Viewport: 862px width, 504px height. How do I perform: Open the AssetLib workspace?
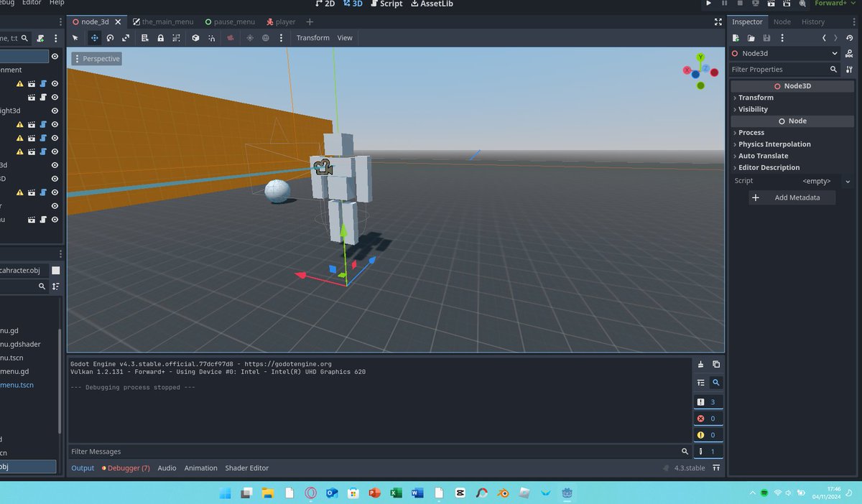(x=431, y=4)
